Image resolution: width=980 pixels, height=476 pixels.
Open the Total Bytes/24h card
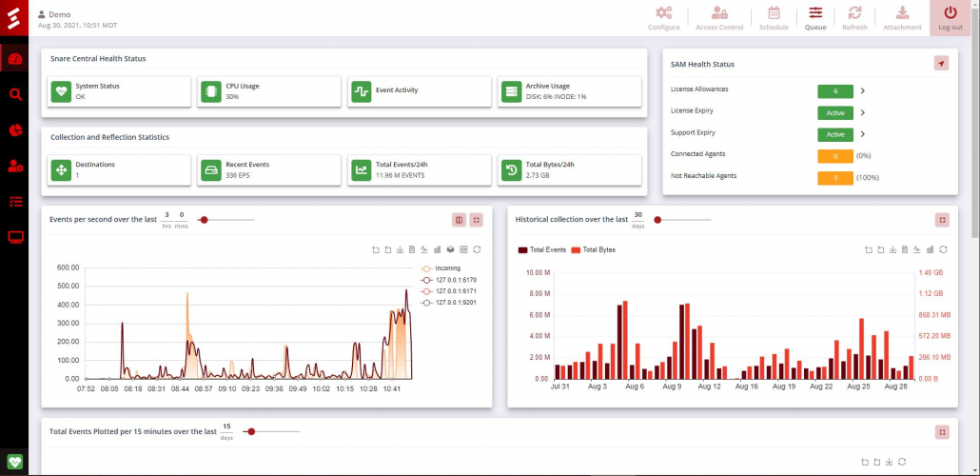569,169
